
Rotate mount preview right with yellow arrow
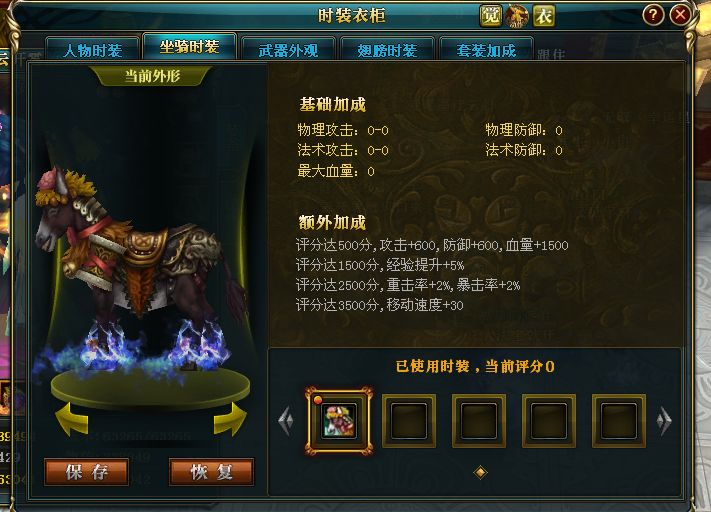click(230, 419)
